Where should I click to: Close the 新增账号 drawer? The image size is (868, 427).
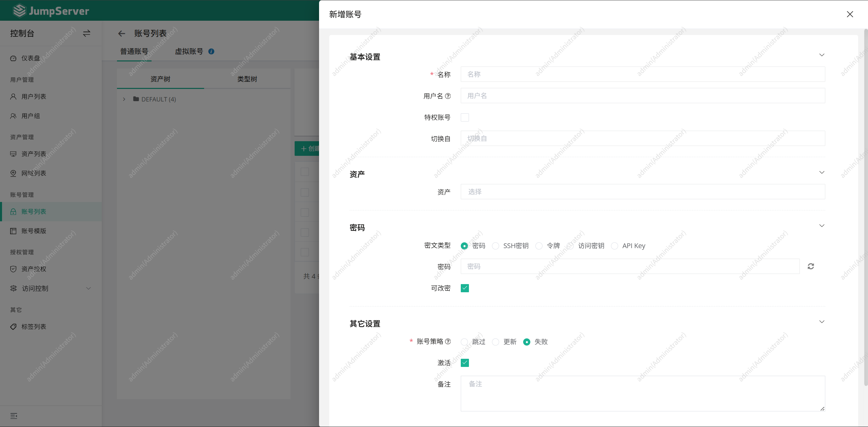(850, 14)
